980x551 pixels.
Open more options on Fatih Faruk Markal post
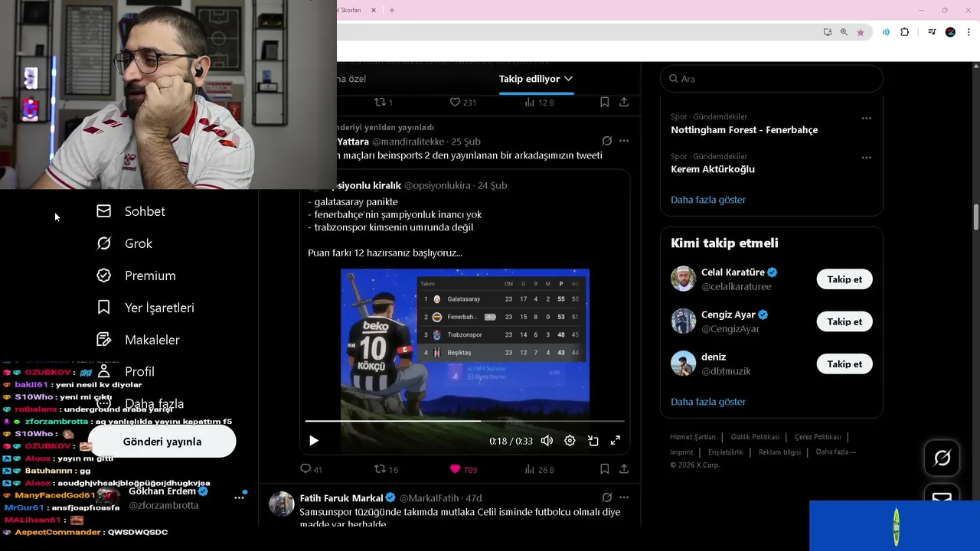tap(624, 497)
